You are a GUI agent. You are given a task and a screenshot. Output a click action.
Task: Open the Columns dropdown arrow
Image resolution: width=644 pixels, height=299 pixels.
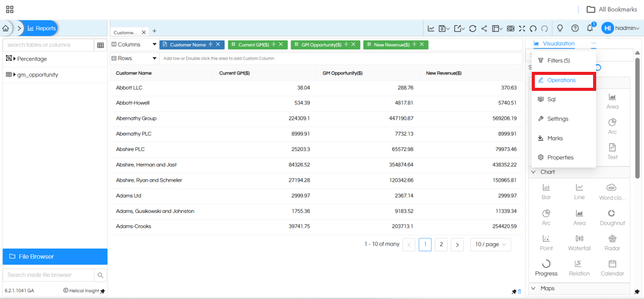tap(155, 44)
